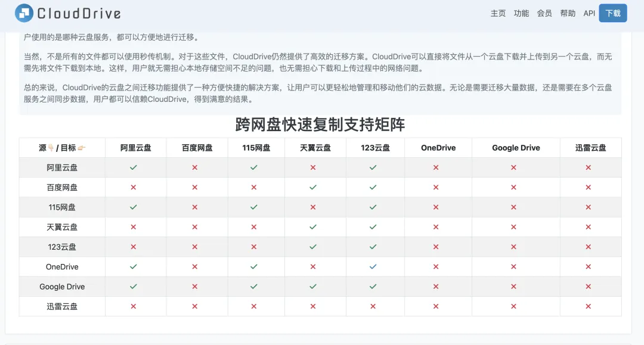Click the 天翼云盘 column header

(x=315, y=148)
